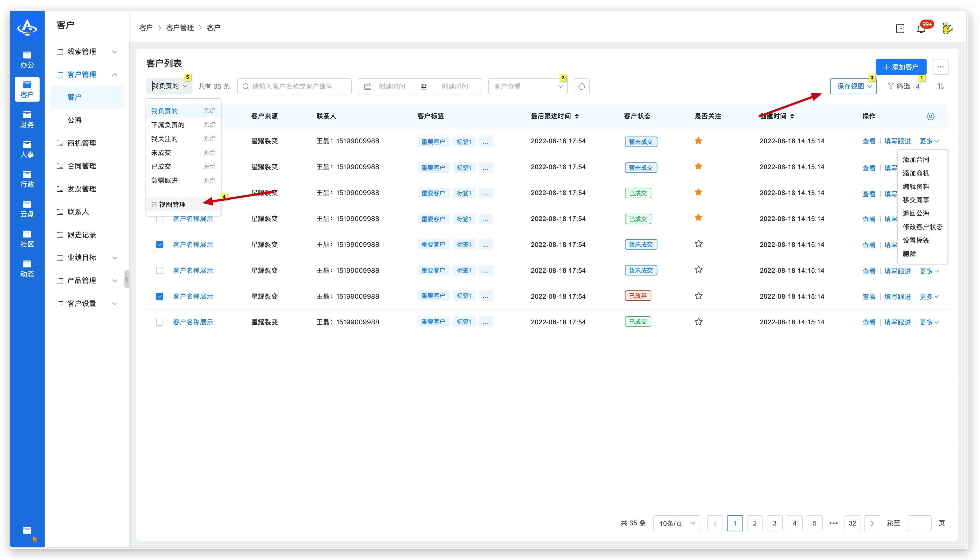Expand 业绩目标 menu group
This screenshot has height=560, width=980.
pyautogui.click(x=87, y=257)
